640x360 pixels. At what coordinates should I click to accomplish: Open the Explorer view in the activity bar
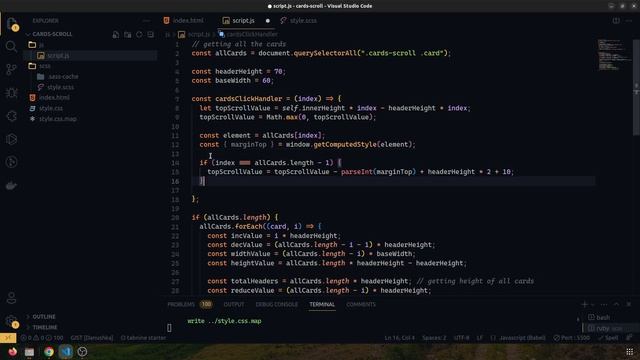click(11, 24)
